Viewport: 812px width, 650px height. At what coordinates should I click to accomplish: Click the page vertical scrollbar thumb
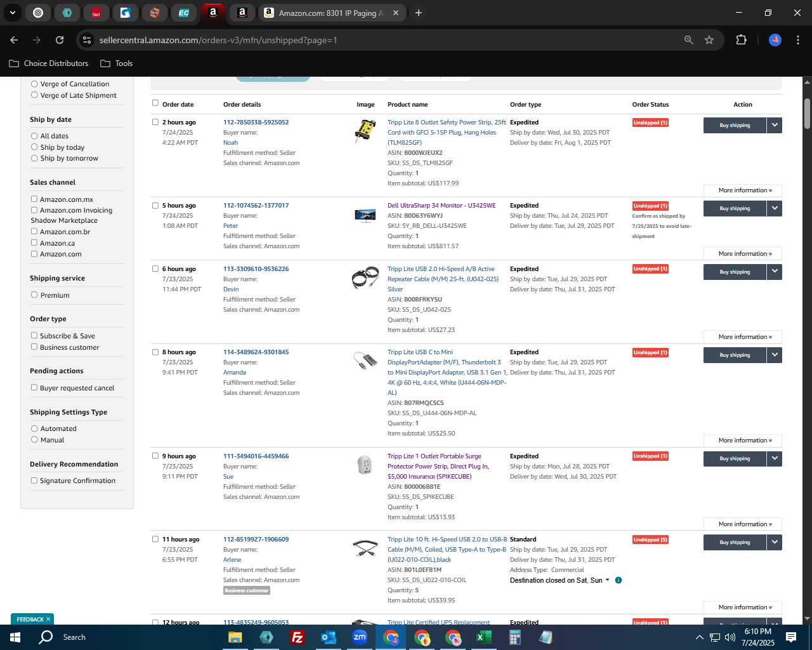point(807,113)
